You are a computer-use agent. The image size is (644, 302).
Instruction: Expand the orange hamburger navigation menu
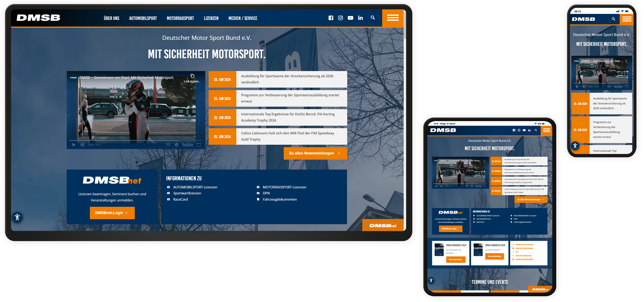coord(392,18)
